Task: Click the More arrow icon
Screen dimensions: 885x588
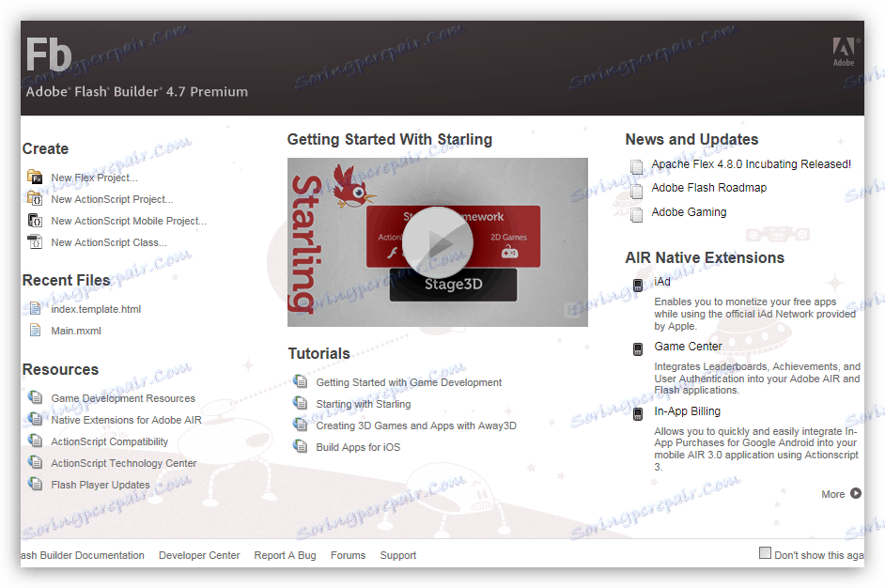Action: (x=856, y=493)
